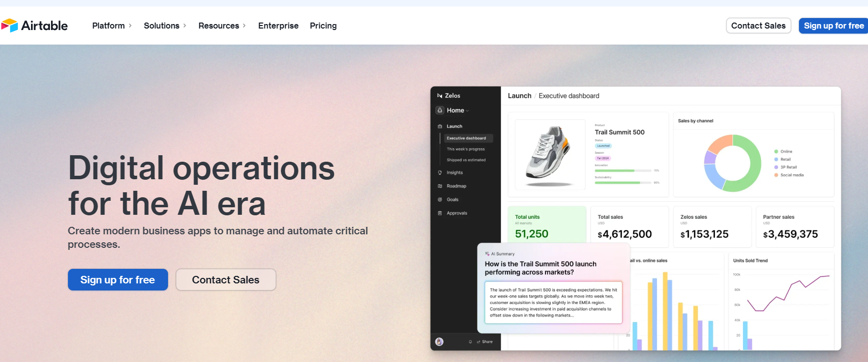The width and height of the screenshot is (868, 362).
Task: Click the Social media legend color dot
Action: 776,175
